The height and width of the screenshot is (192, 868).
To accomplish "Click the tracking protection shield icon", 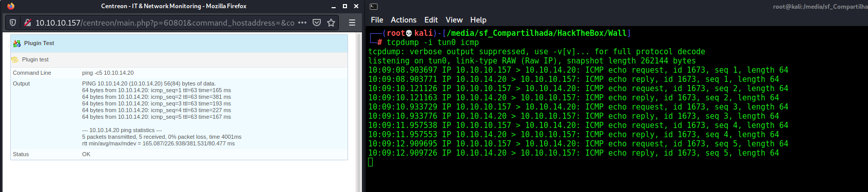I will (13, 23).
